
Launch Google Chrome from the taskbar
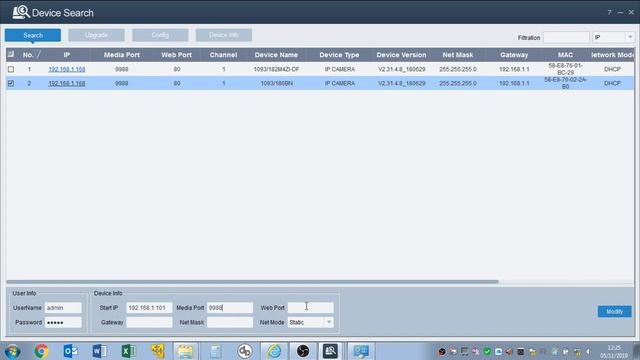pyautogui.click(x=41, y=351)
